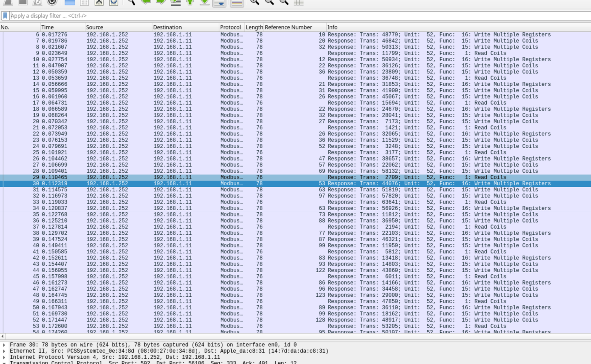The image size is (591, 364).
Task: Expand the Frame 30 details tree
Action: 4,345
